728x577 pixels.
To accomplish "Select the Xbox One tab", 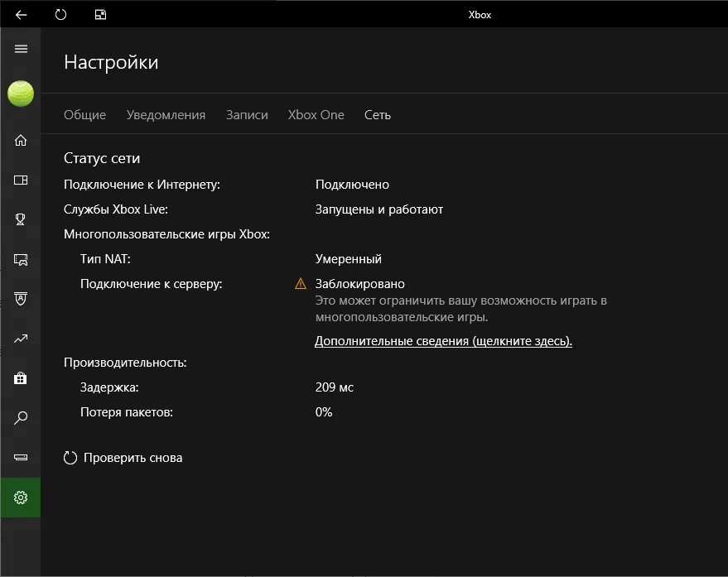I will point(316,115).
